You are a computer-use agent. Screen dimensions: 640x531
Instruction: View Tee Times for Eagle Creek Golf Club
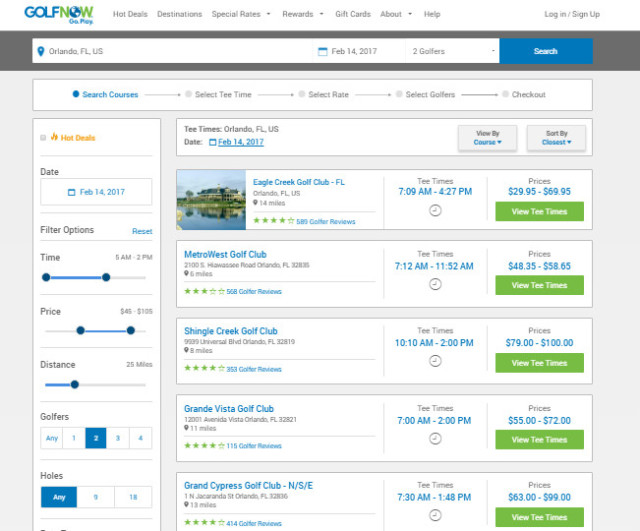[x=539, y=211]
